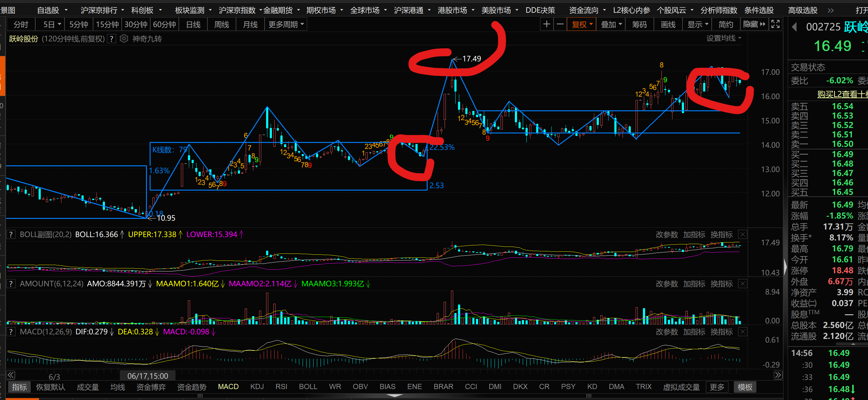Click the zoom-out minus chart icon
868x400 pixels.
coord(560,24)
